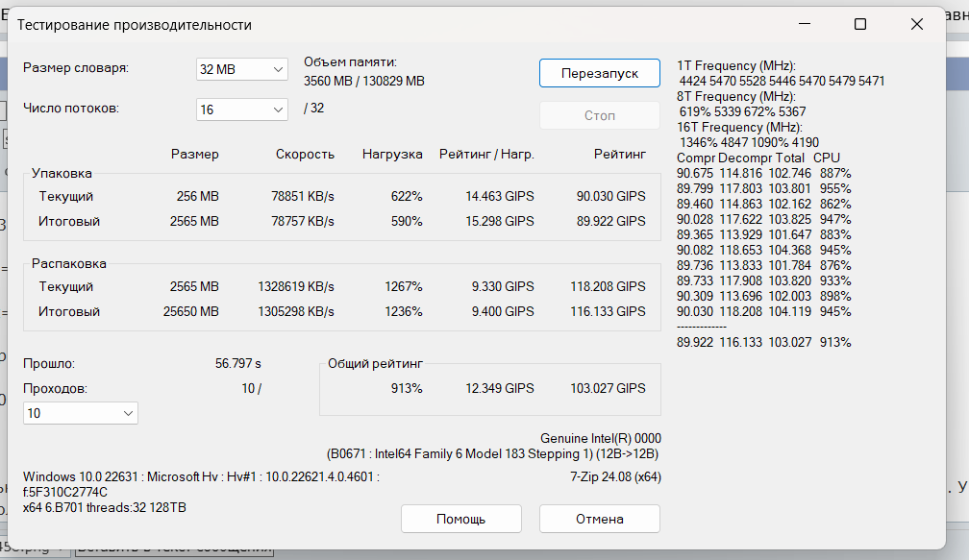Click the Стоп button

[x=599, y=115]
